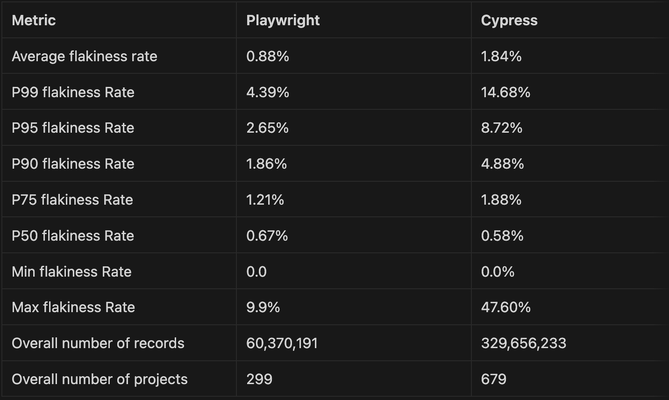Image resolution: width=669 pixels, height=400 pixels.
Task: Select the P99 flakiness Rate label
Action: click(72, 92)
